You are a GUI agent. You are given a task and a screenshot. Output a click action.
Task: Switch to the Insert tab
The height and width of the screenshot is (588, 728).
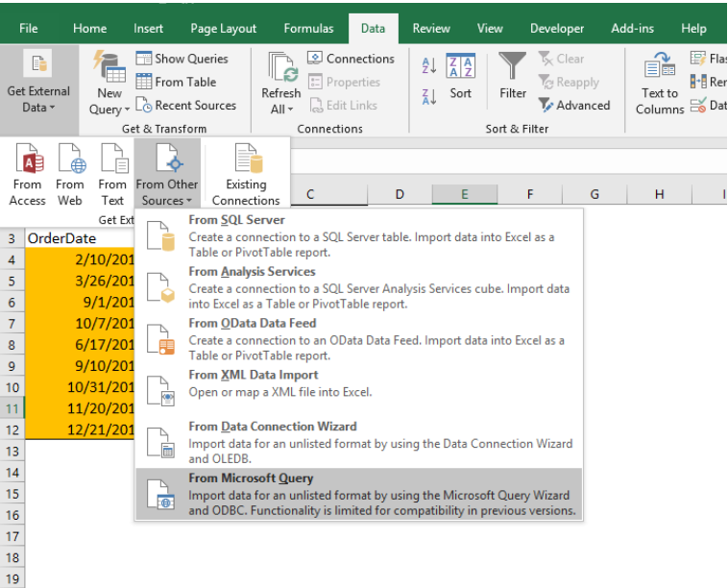(148, 29)
